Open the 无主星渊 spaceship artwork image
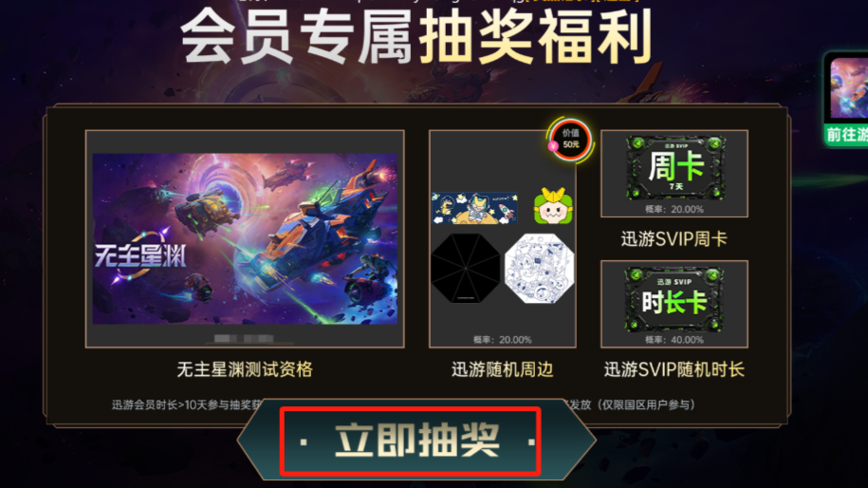The image size is (868, 488). [x=245, y=238]
